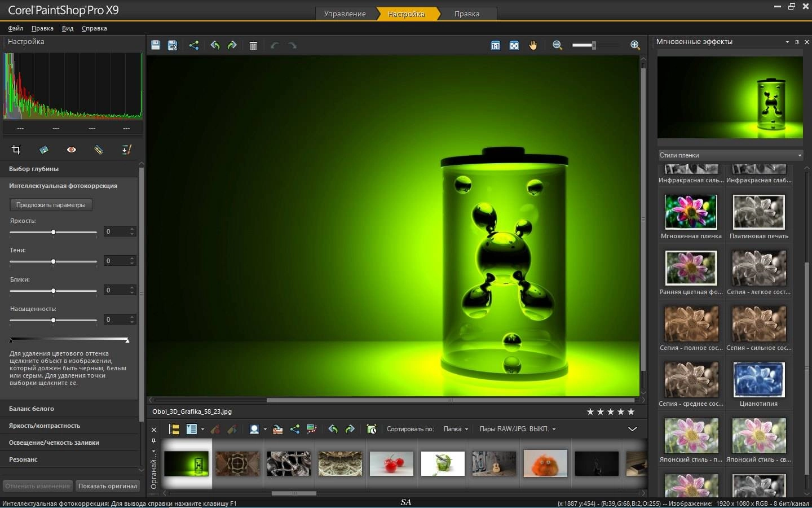The width and height of the screenshot is (812, 508).
Task: Open the Папка sort dropdown
Action: tap(456, 429)
